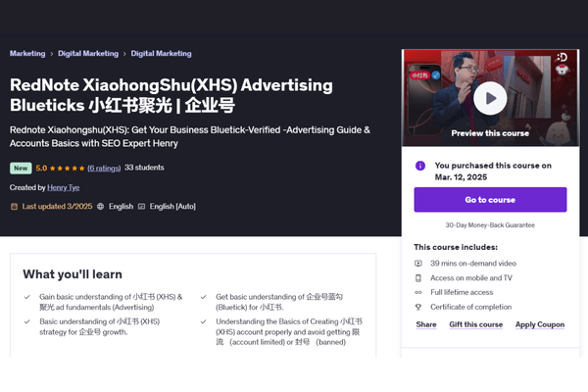Image resolution: width=588 pixels, height=392 pixels.
Task: Open the Marketing breadcrumb link
Action: pyautogui.click(x=27, y=53)
